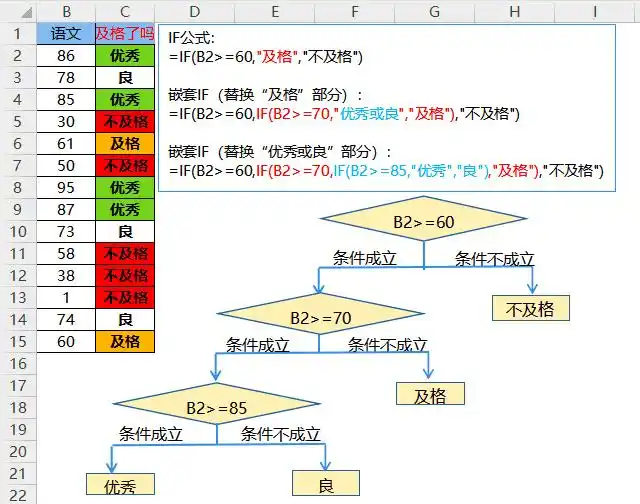Select the 良 flowchart result box
The width and height of the screenshot is (640, 504).
click(x=326, y=483)
